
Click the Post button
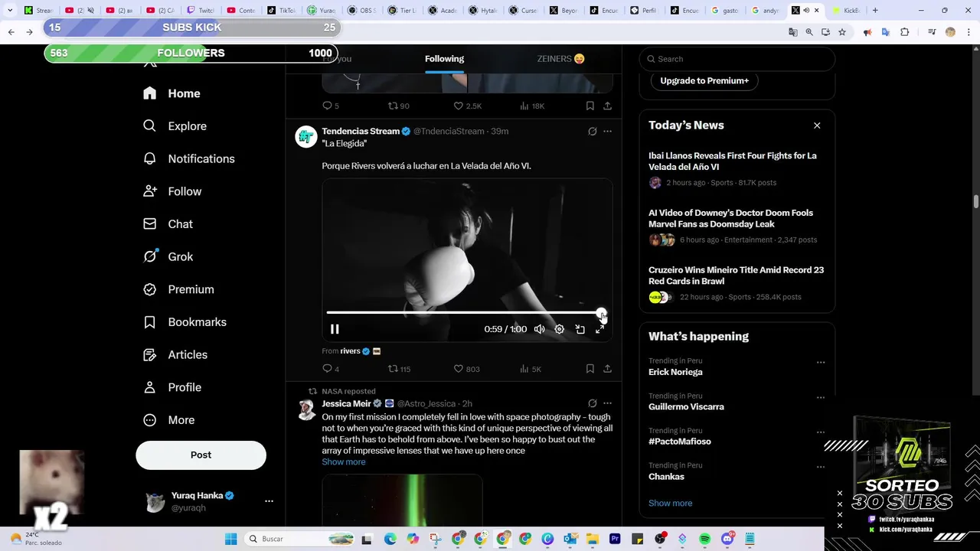201,455
